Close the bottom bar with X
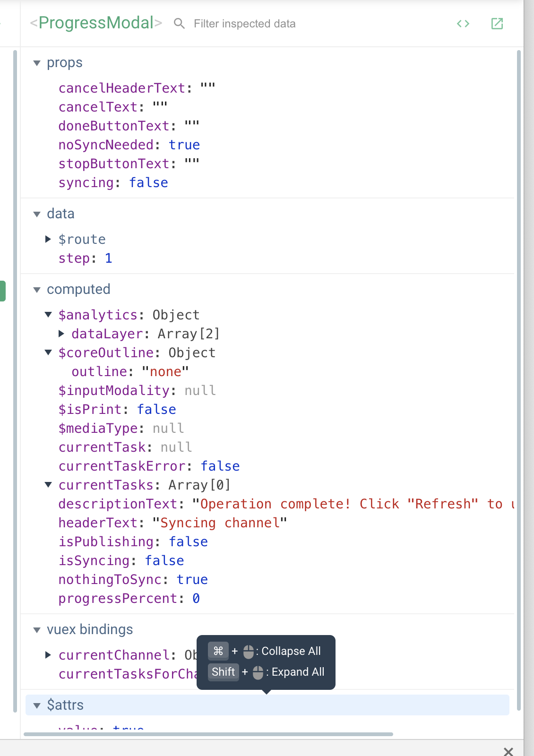The height and width of the screenshot is (756, 534). (x=508, y=751)
